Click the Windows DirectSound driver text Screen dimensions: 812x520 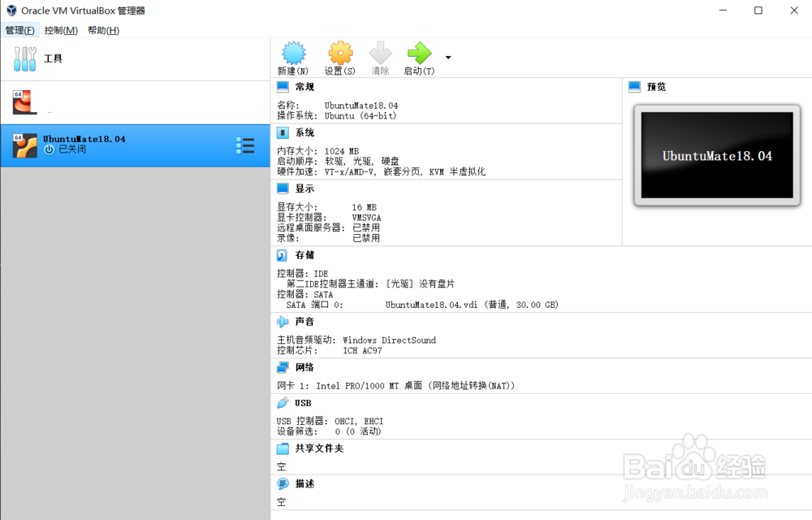pos(389,340)
